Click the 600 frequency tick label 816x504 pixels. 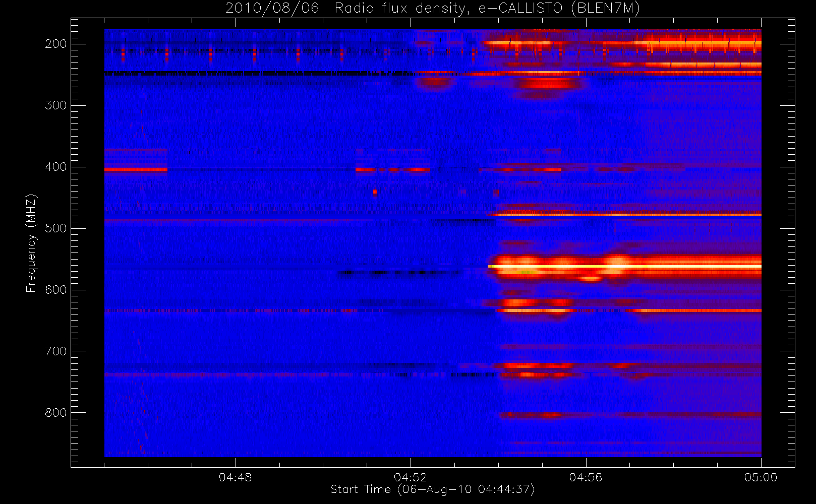tap(56, 290)
